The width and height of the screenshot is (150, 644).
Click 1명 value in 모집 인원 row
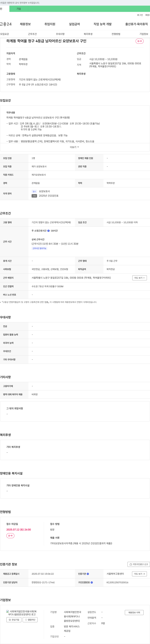pos(33,158)
